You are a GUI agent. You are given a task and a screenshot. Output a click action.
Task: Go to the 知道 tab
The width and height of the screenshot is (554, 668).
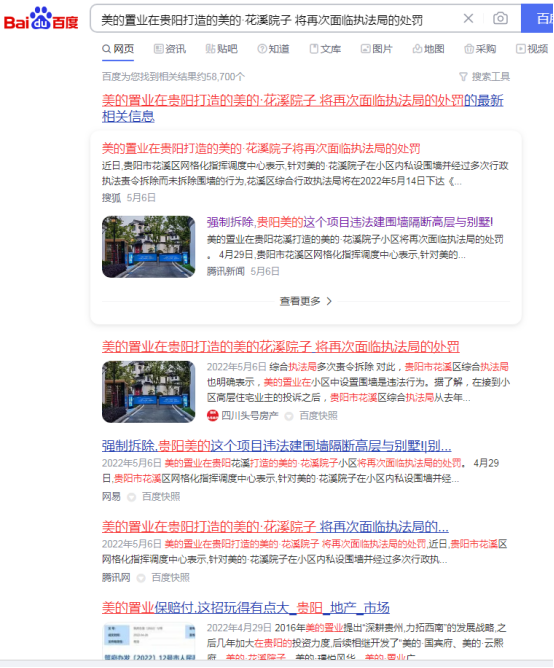click(273, 49)
